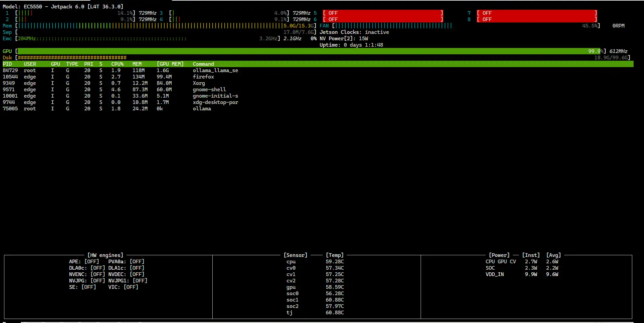Click the [Avg] column heading
Screen dimensions: 644x323
(553, 255)
